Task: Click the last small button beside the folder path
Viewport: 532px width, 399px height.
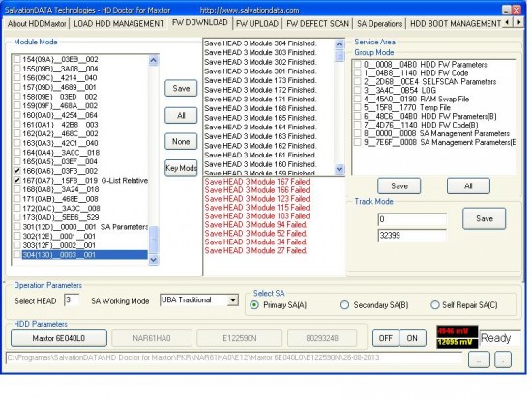Action: [x=503, y=360]
